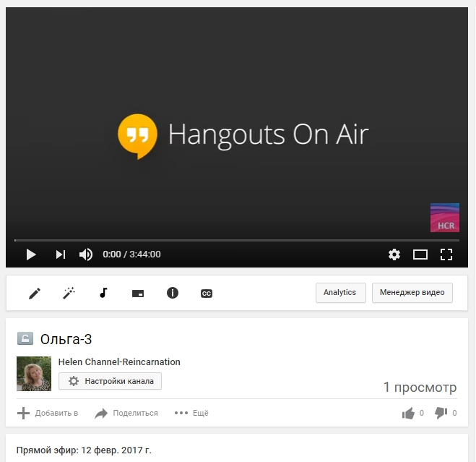Open the end screen and annotations icon
Image resolution: width=476 pixels, height=462 pixels.
tap(138, 294)
